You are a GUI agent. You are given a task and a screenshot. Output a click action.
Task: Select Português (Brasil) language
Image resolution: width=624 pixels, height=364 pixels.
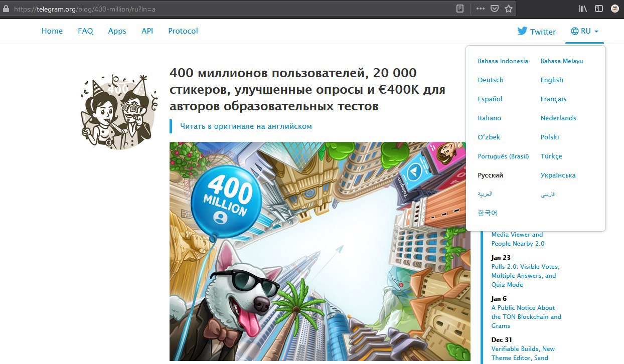[504, 156]
